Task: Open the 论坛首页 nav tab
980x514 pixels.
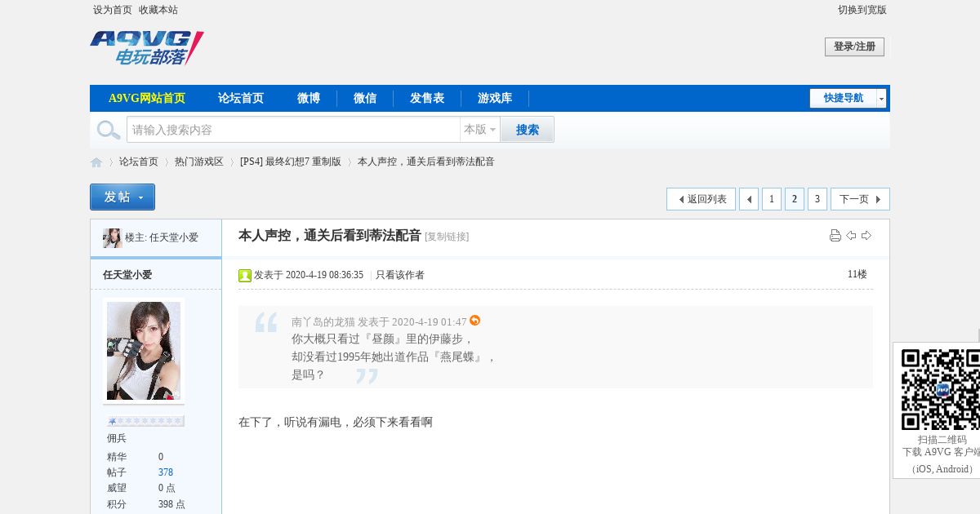Action: 241,98
